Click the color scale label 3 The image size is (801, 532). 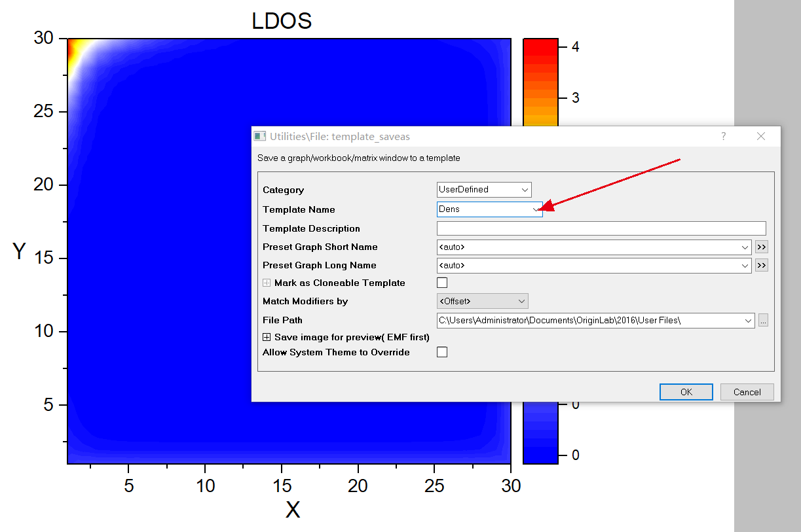pyautogui.click(x=576, y=98)
